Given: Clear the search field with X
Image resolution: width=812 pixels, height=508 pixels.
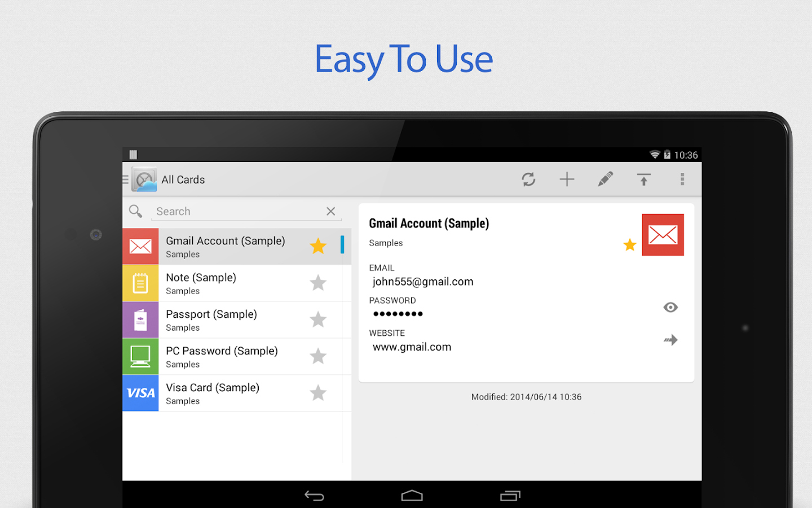Looking at the screenshot, I should (x=331, y=211).
